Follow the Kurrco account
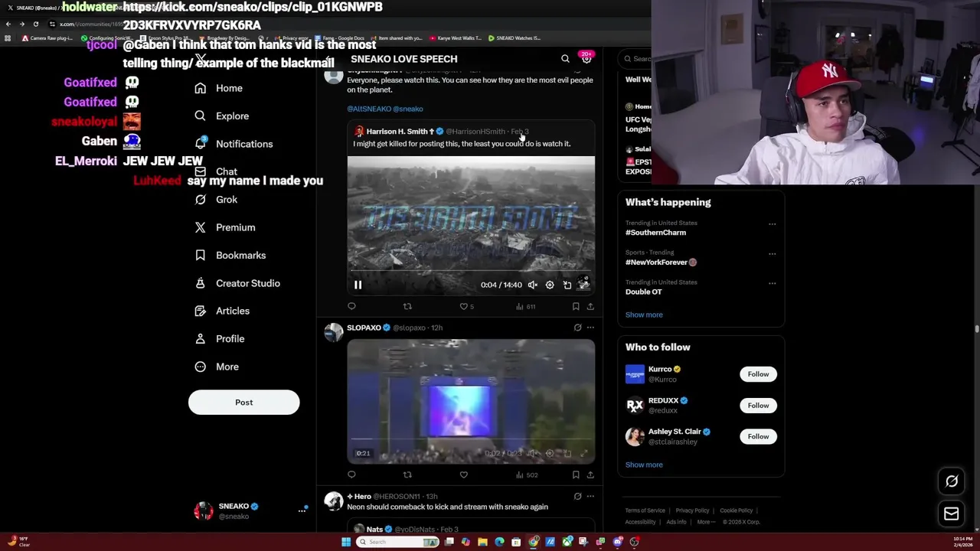The image size is (980, 551). 758,374
